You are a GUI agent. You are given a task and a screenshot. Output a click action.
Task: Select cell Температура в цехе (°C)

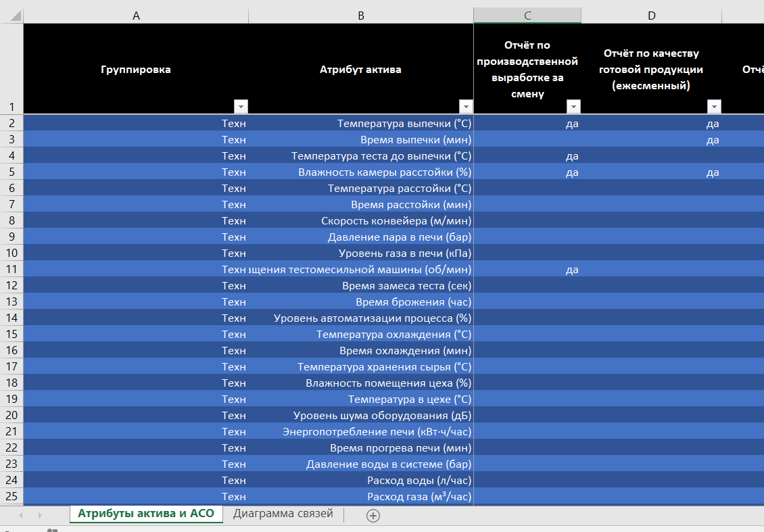[x=361, y=399]
